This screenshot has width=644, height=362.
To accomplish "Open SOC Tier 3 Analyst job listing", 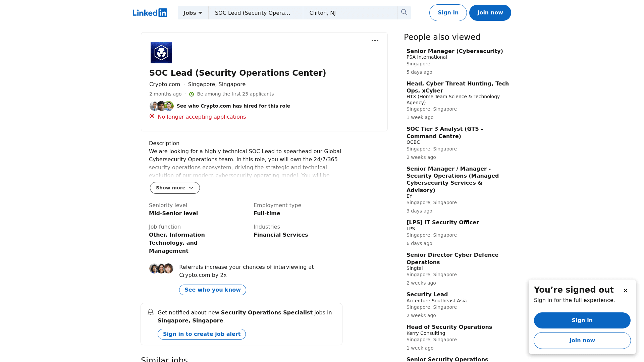I will click(445, 132).
